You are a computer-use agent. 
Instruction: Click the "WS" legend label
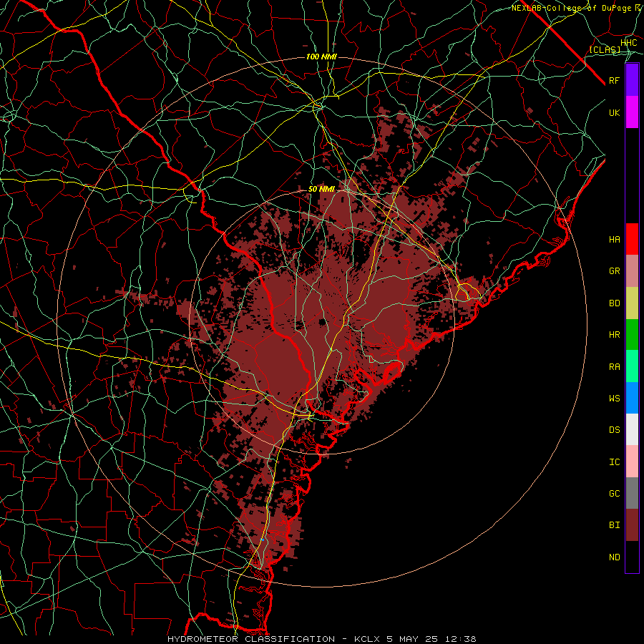pyautogui.click(x=615, y=399)
